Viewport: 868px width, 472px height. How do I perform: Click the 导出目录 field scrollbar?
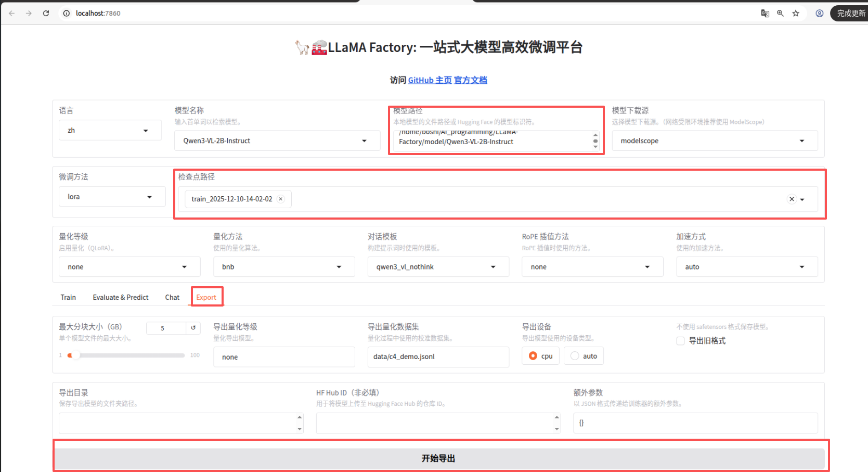(x=300, y=423)
